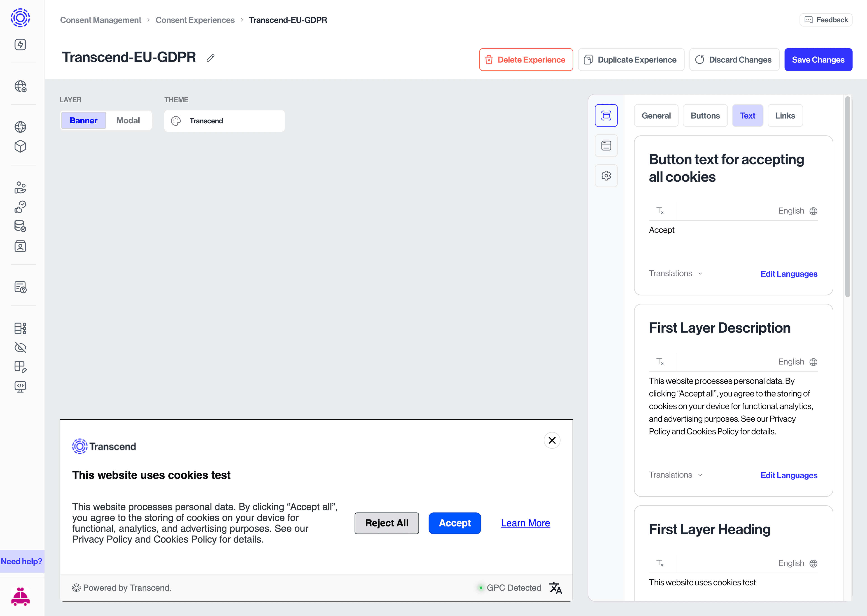Select the Banner layer option
This screenshot has width=867, height=616.
point(84,120)
